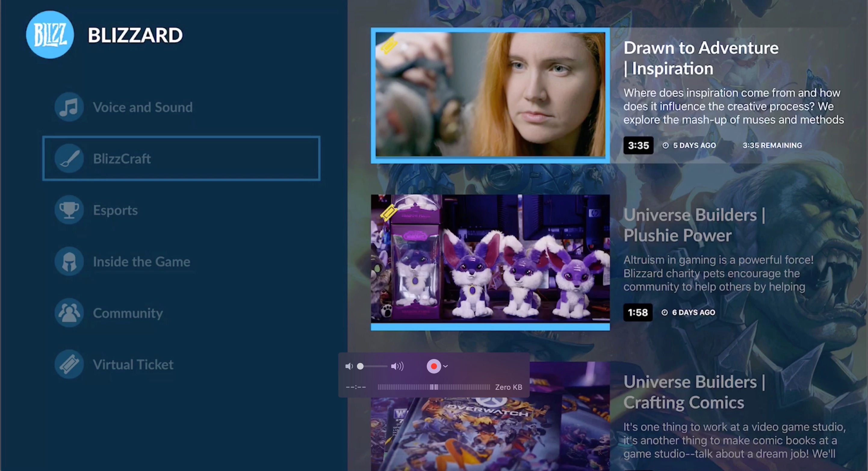This screenshot has width=868, height=471.
Task: Click the 5 DAYS AGO label
Action: (694, 145)
